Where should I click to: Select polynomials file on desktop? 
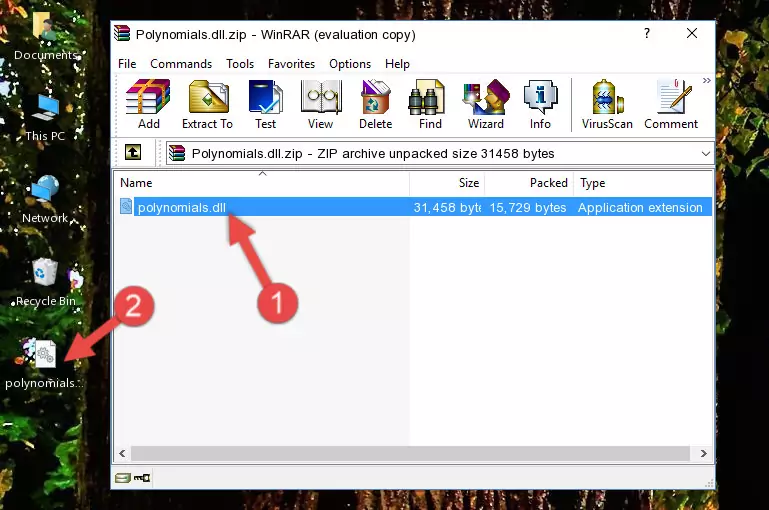(43, 364)
